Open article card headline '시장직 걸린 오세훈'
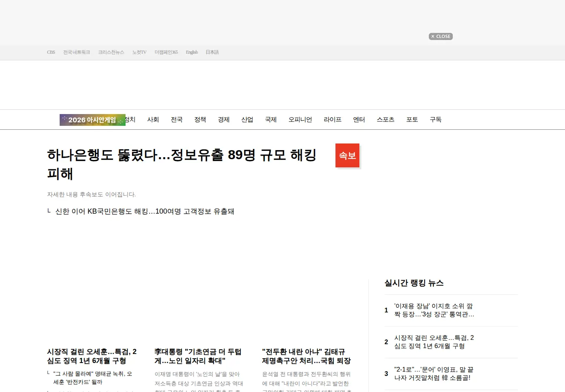The image size is (565, 392). (x=92, y=356)
